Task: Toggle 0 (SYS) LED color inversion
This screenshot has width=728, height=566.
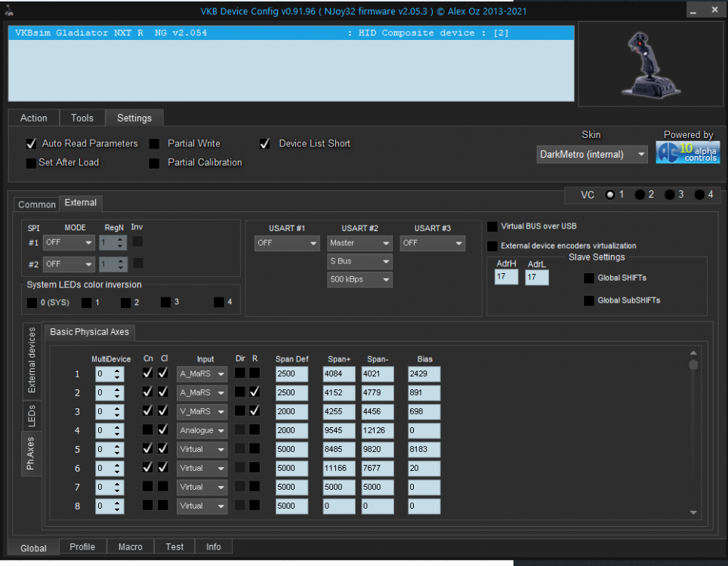Action: pyautogui.click(x=31, y=302)
